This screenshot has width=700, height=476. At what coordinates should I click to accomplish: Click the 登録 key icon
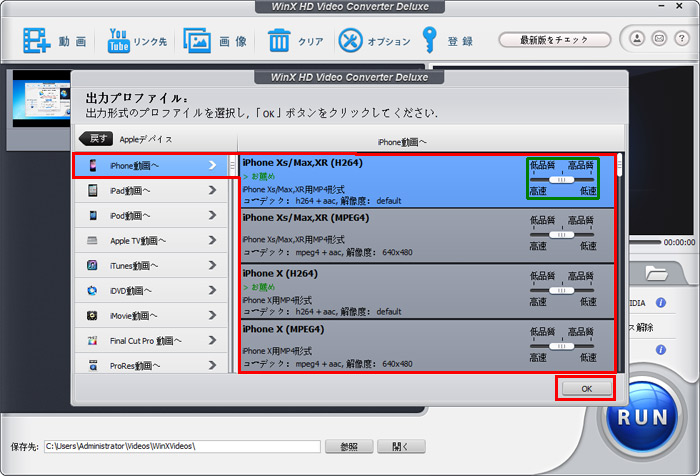tap(429, 41)
